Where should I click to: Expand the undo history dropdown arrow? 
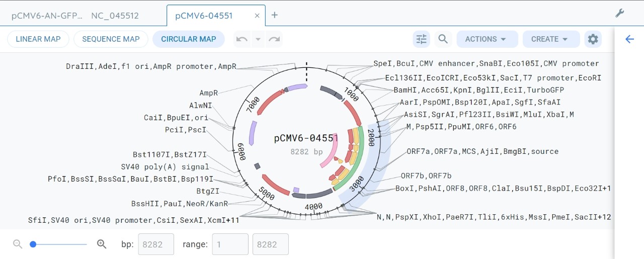258,39
